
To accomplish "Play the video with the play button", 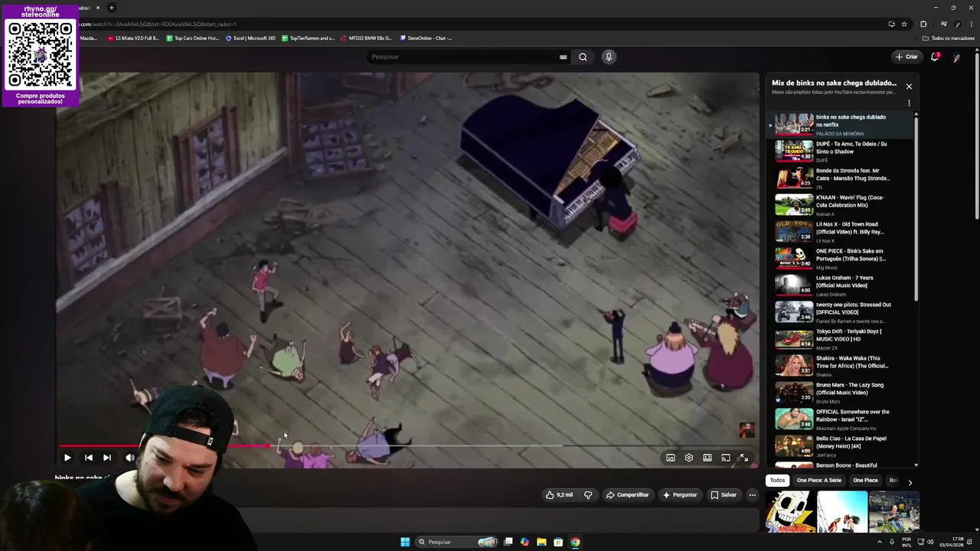I will [x=67, y=458].
